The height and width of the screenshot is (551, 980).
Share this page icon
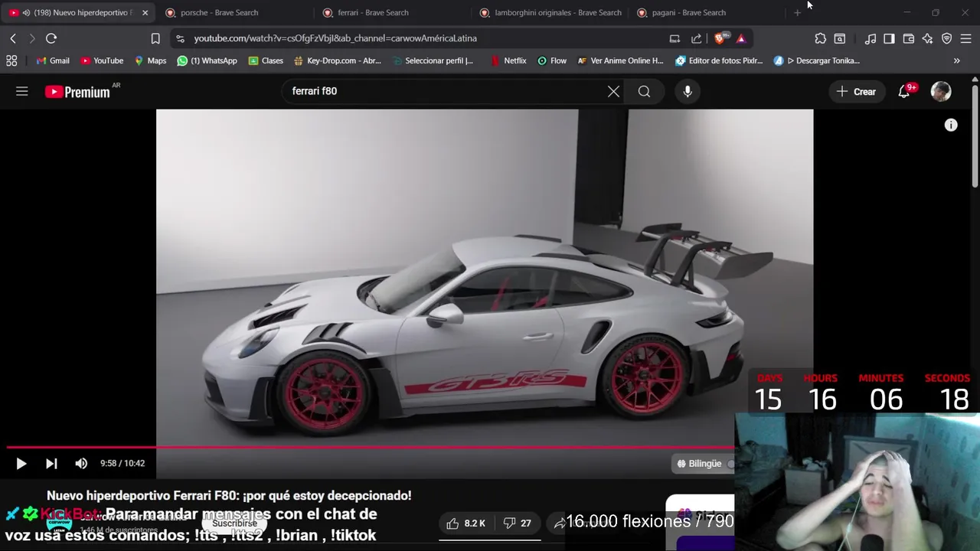(x=696, y=38)
